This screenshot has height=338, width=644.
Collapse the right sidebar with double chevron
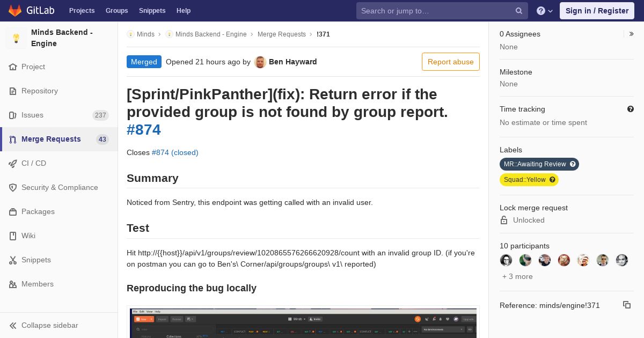632,34
